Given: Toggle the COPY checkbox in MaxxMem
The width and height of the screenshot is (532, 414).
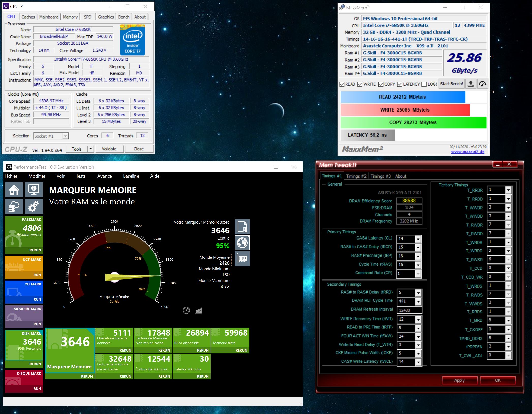Looking at the screenshot, I should 381,84.
